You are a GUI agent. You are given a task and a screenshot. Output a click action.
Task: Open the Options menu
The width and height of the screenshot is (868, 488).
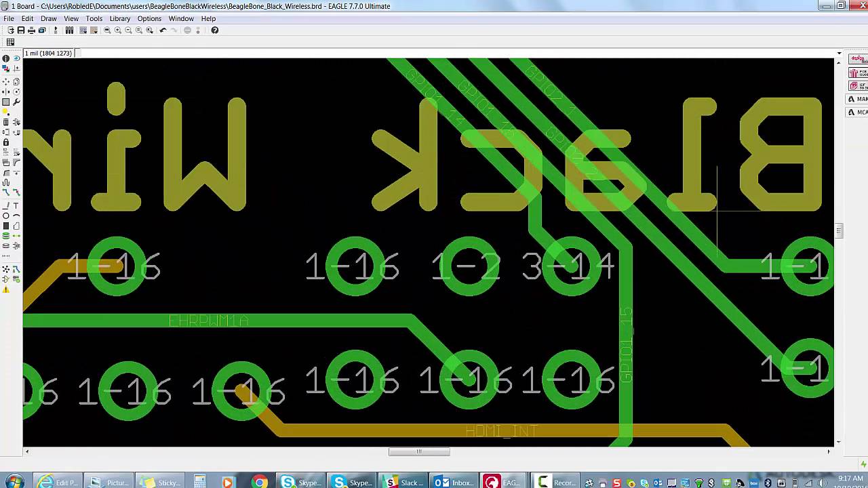(150, 18)
